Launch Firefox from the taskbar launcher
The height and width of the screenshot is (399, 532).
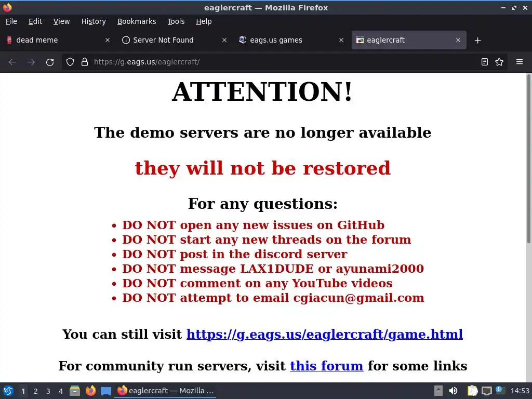(90, 391)
